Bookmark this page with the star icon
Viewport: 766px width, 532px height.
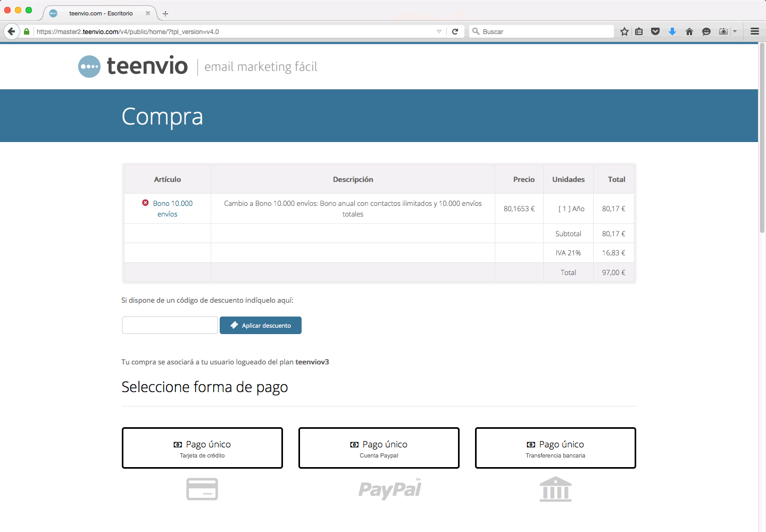click(x=624, y=31)
